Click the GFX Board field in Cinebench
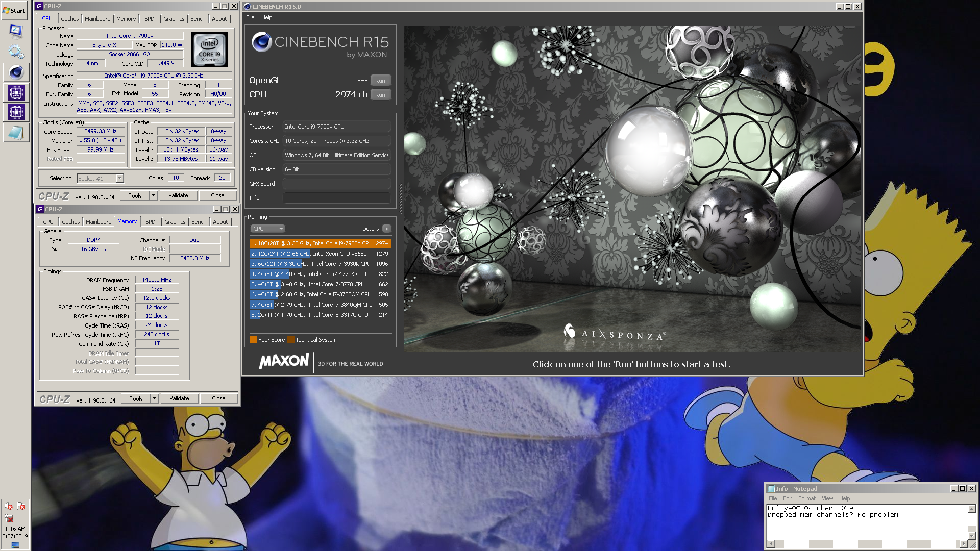The width and height of the screenshot is (980, 551). pyautogui.click(x=337, y=184)
